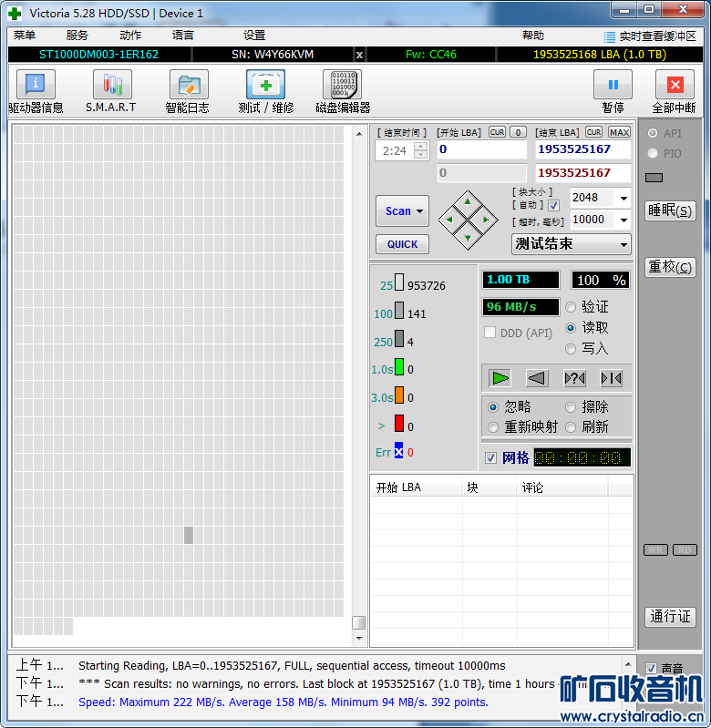Open the timeout 10000 dropdown
This screenshot has height=728, width=711.
pyautogui.click(x=623, y=220)
